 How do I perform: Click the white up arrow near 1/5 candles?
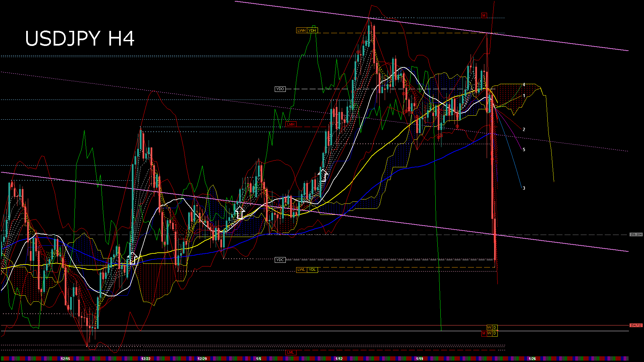(x=240, y=213)
